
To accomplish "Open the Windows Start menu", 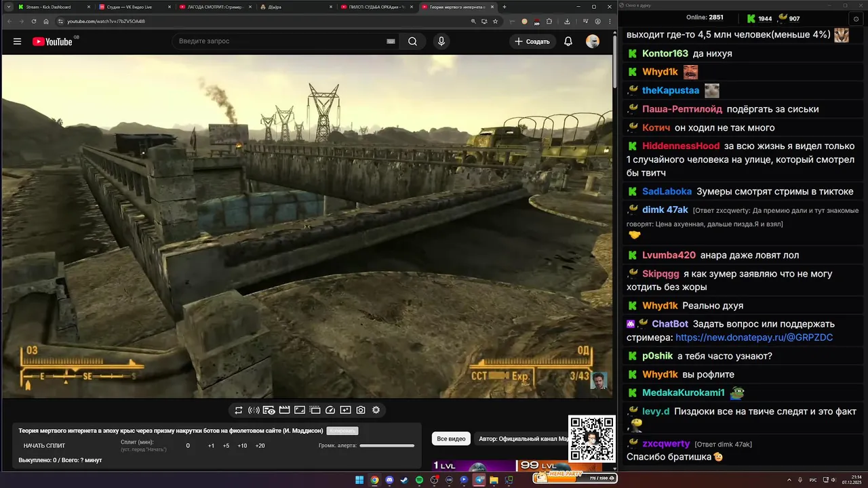I will pyautogui.click(x=359, y=480).
